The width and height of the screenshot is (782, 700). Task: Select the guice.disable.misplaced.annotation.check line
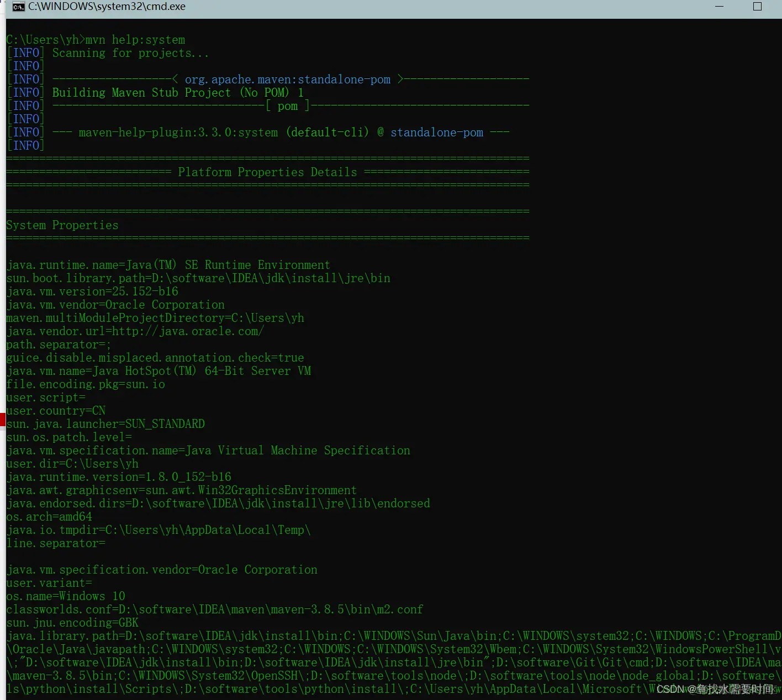click(155, 358)
